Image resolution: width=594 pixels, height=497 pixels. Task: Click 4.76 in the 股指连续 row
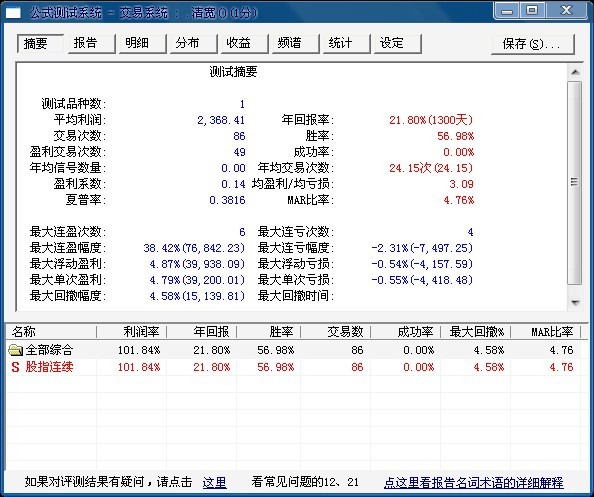(561, 367)
